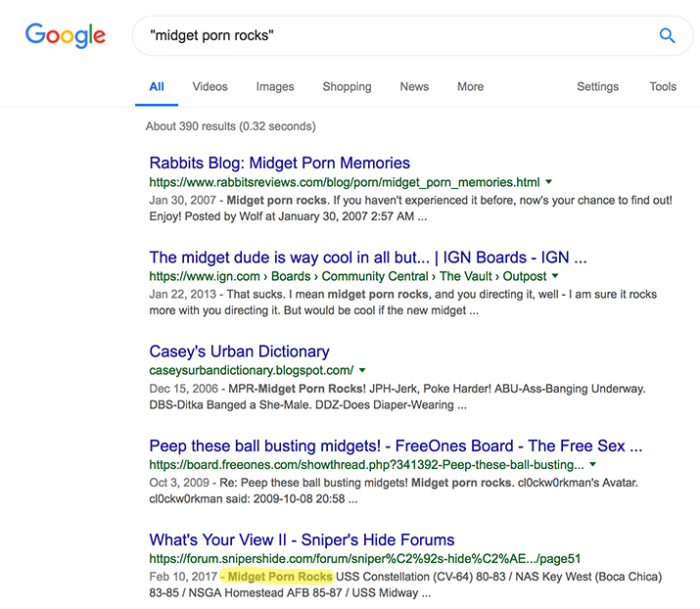
Task: Click the 'Jan 30, 2007' snippet date
Action: [x=183, y=200]
